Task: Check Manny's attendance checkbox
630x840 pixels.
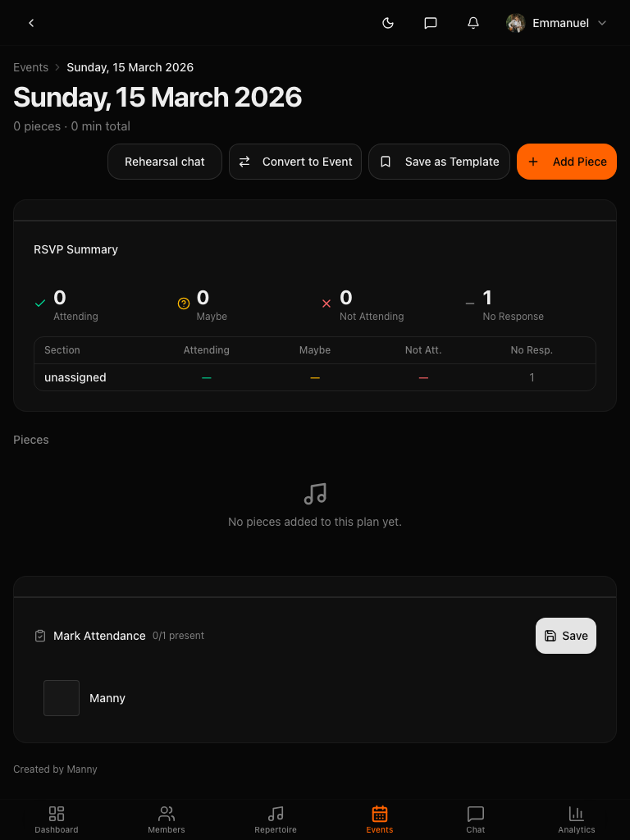Action: tap(62, 698)
